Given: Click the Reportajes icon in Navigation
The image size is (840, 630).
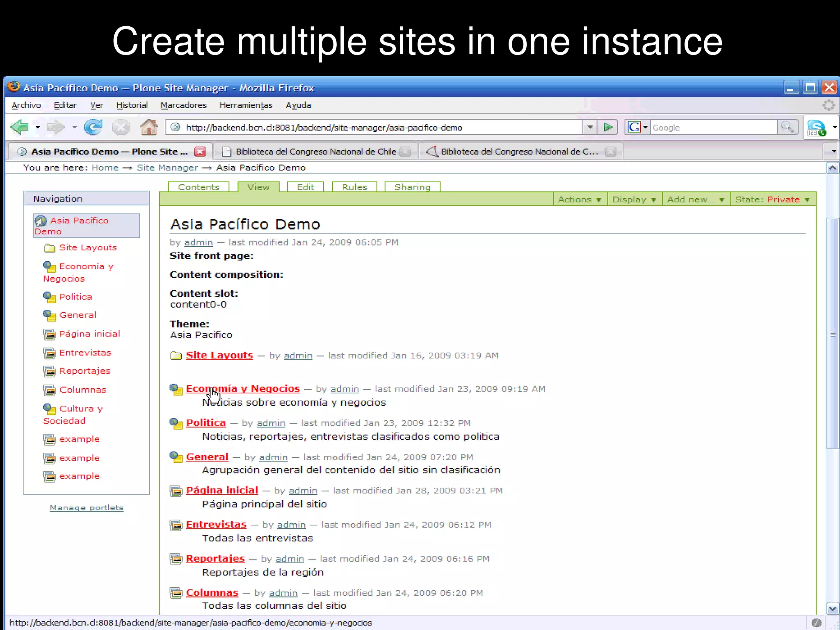Looking at the screenshot, I should (x=50, y=371).
